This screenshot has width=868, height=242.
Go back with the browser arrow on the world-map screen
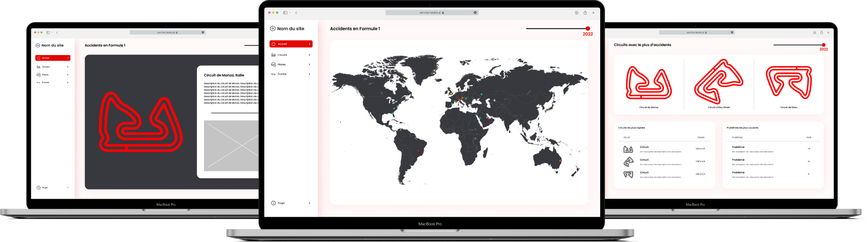(296, 12)
